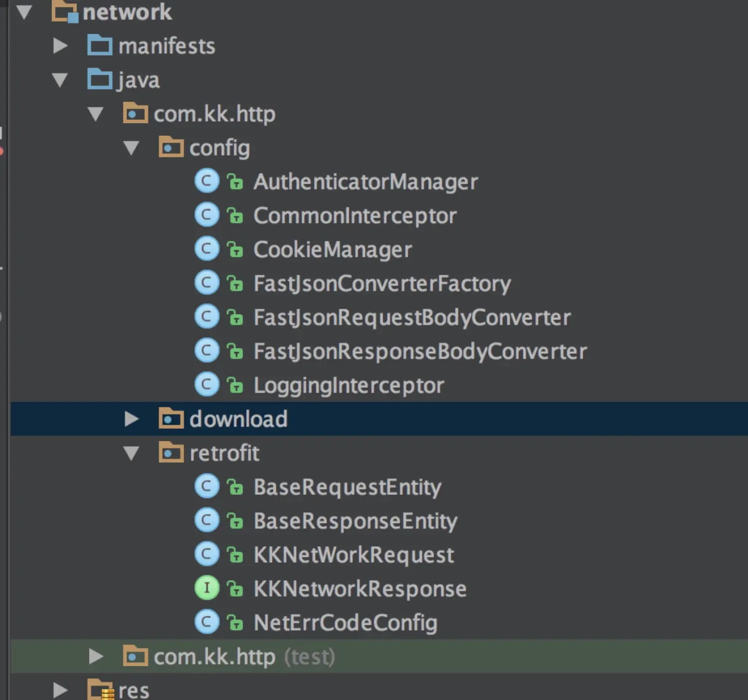Viewport: 748px width, 700px height.
Task: Click the manifests folder icon
Action: (x=100, y=45)
